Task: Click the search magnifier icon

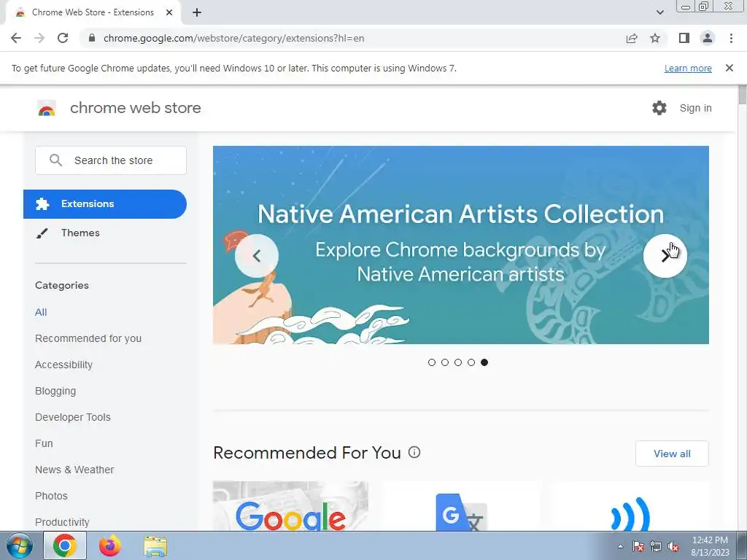Action: (55, 160)
